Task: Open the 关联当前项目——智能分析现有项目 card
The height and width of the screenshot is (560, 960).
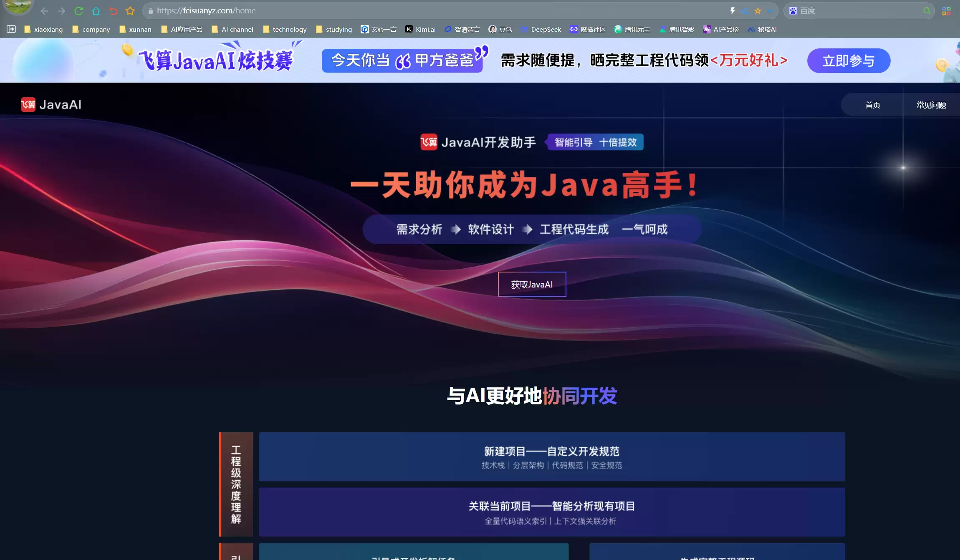Action: tap(552, 512)
